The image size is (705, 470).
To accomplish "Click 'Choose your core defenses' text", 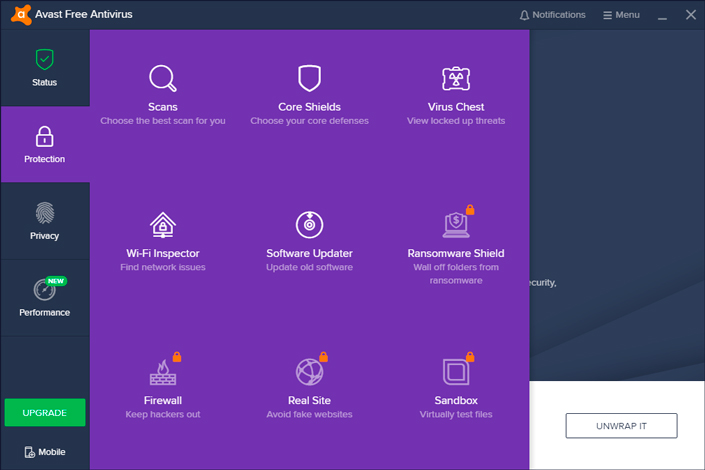I will (x=309, y=121).
